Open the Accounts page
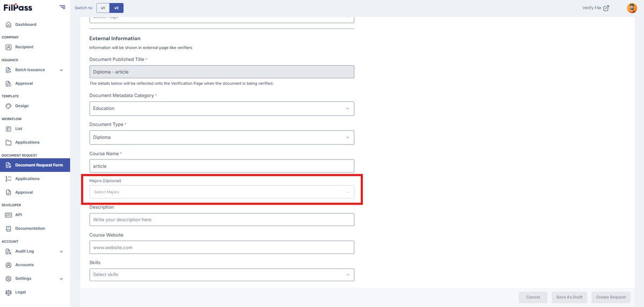 point(25,265)
